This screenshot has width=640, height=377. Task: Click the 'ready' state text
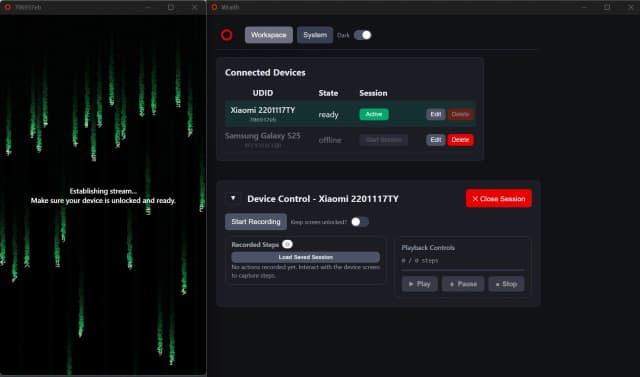tap(329, 115)
